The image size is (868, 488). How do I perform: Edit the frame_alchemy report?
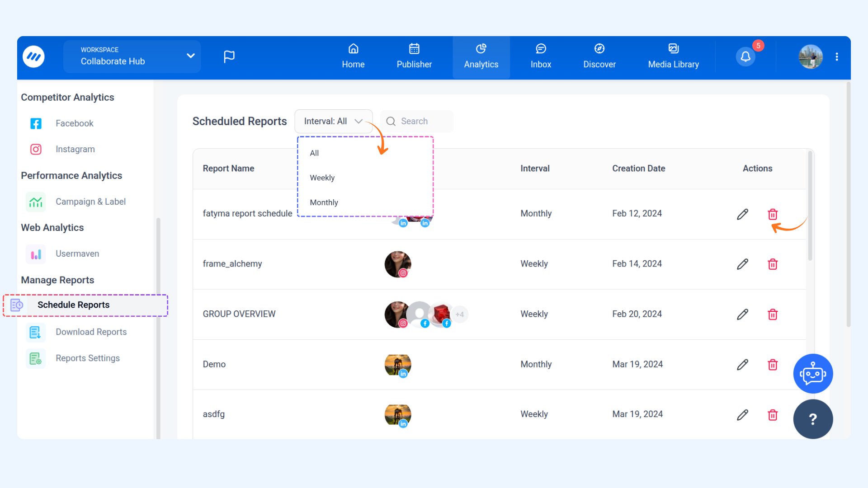(x=742, y=264)
